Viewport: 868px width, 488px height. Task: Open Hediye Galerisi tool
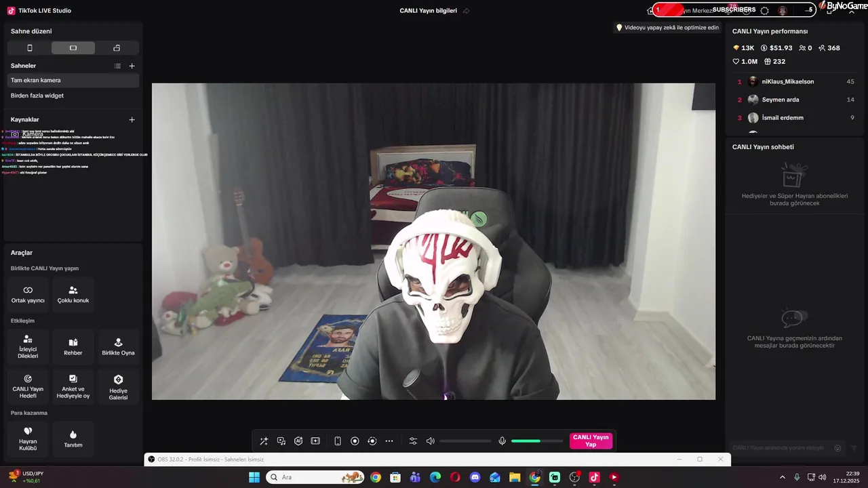119,386
